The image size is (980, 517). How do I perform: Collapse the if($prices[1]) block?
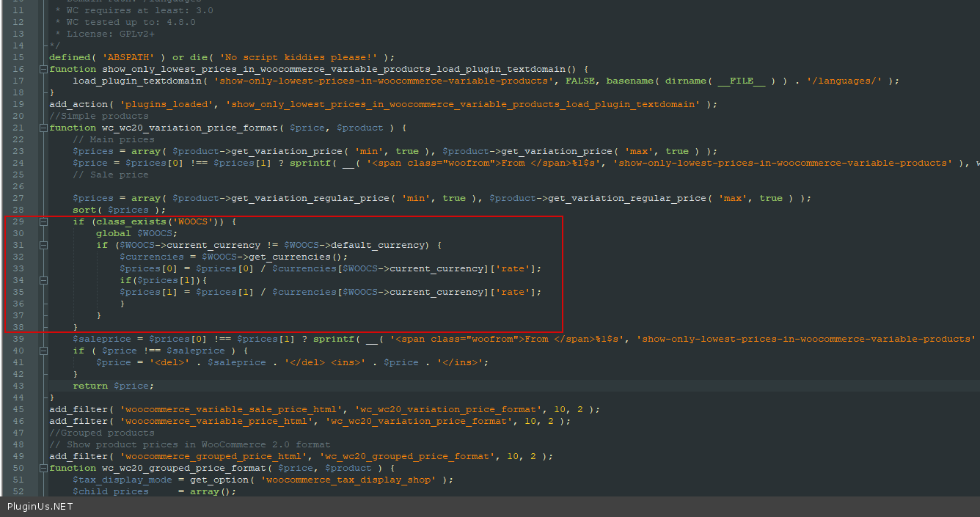[43, 280]
